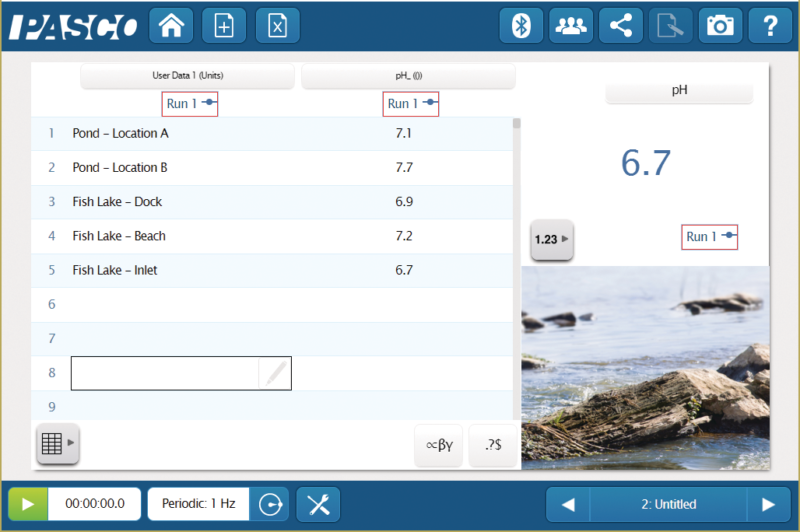
Task: Open the wrench and screwdriver tools
Action: point(318,504)
